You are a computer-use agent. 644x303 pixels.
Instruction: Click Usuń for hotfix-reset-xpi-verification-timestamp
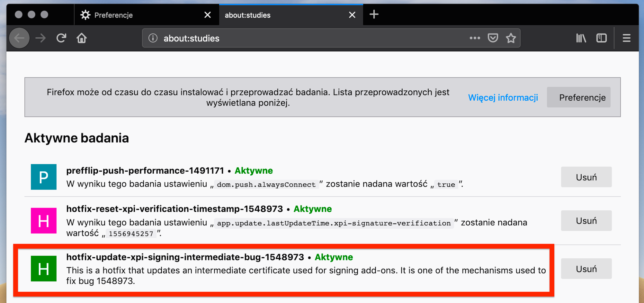[586, 221]
